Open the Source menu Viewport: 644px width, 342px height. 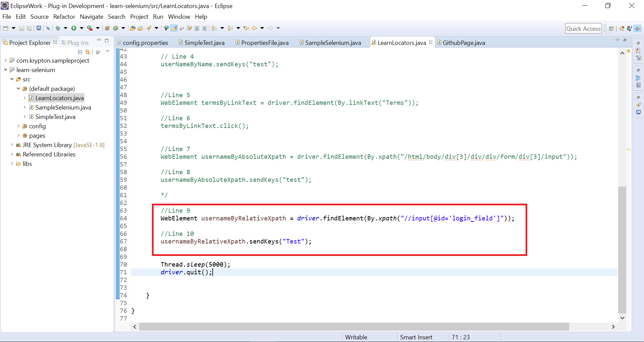[x=40, y=17]
